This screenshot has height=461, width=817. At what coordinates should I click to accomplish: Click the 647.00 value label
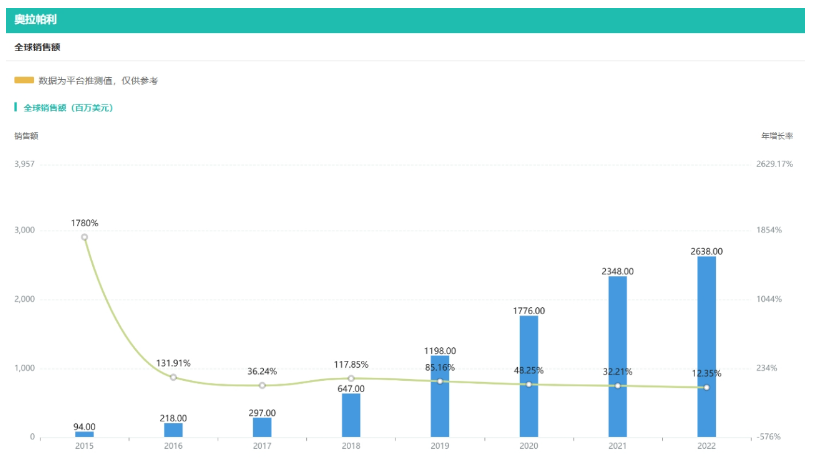tap(351, 389)
